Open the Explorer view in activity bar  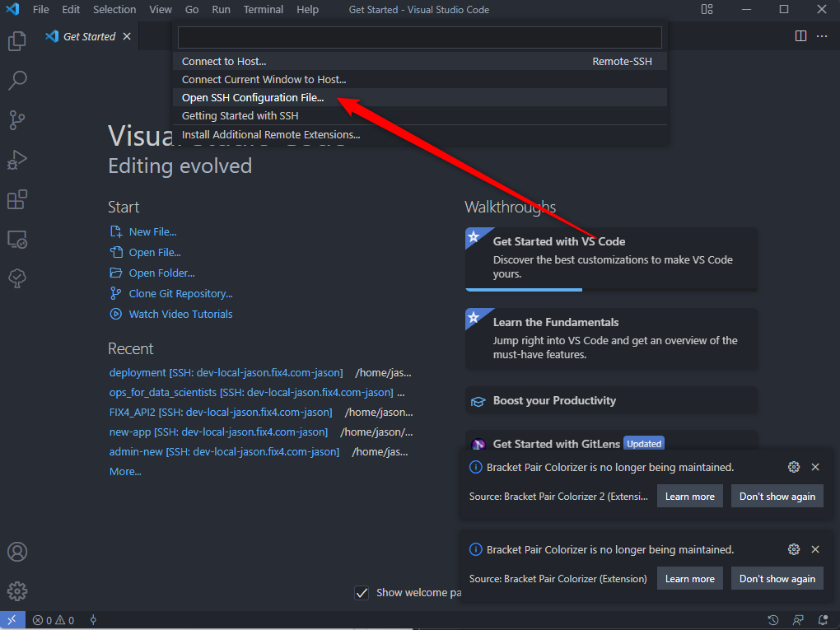click(x=17, y=40)
